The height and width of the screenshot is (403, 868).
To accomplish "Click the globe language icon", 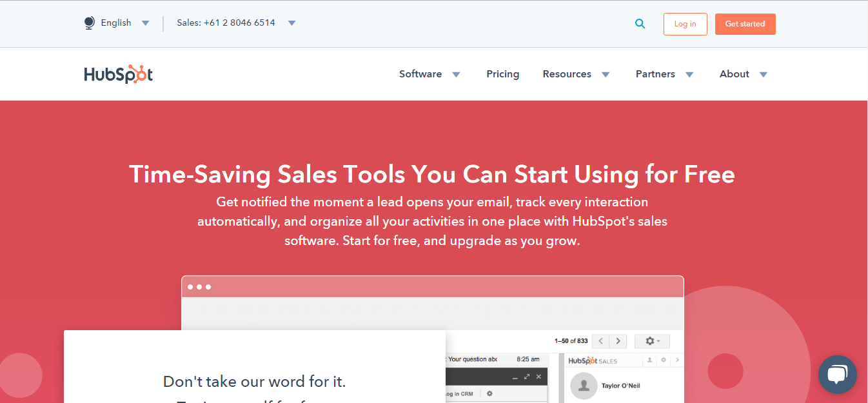I will tap(89, 23).
